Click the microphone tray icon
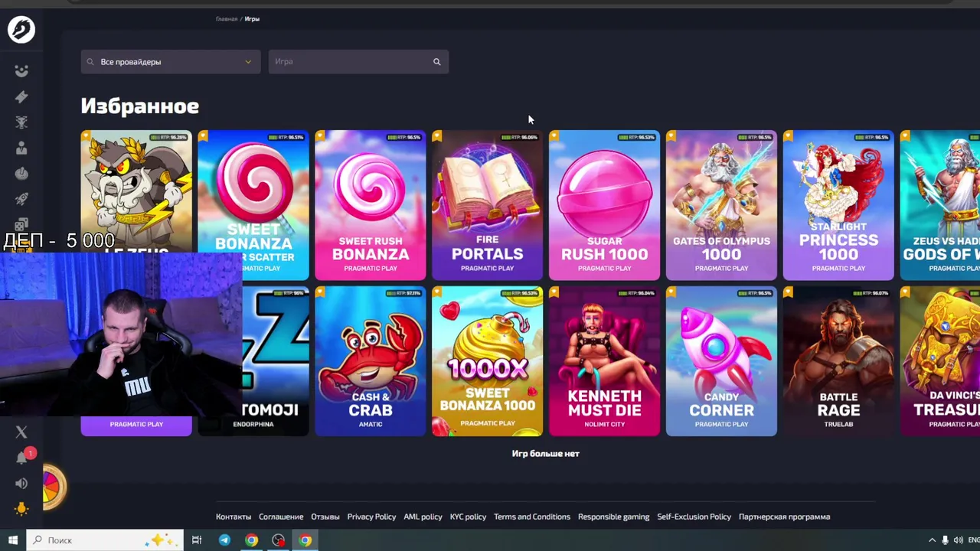This screenshot has width=980, height=551. click(x=946, y=540)
